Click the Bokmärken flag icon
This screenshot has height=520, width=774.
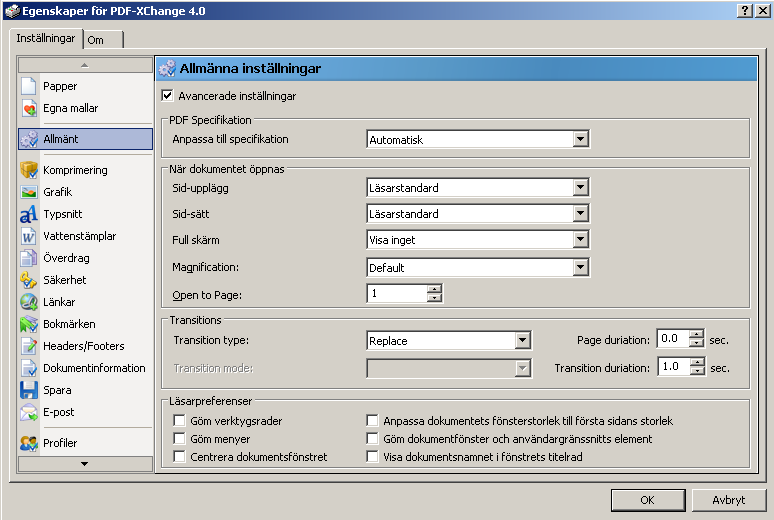[x=29, y=324]
